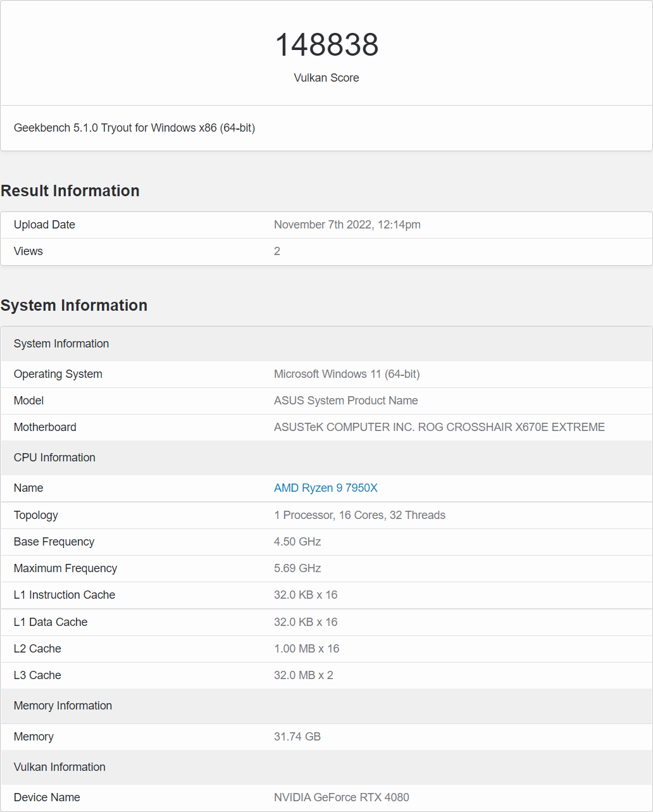
Task: Click the NVIDIA GeForce RTX 4080 device name
Action: pyautogui.click(x=342, y=797)
